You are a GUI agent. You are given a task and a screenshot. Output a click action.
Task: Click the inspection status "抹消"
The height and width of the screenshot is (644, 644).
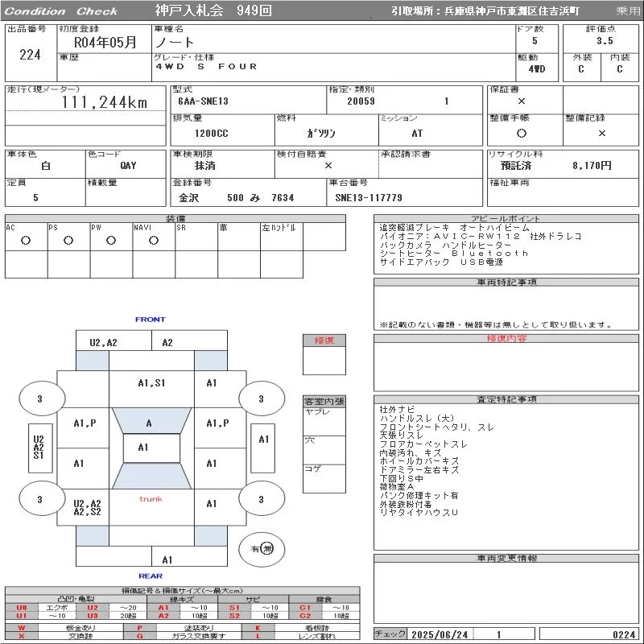pyautogui.click(x=205, y=166)
